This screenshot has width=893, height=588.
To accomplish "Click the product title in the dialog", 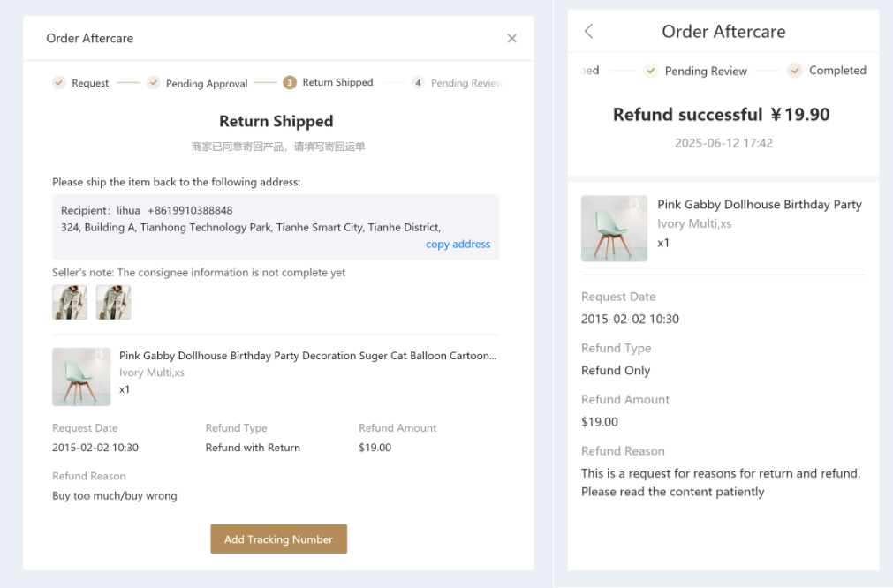I will pyautogui.click(x=307, y=356).
